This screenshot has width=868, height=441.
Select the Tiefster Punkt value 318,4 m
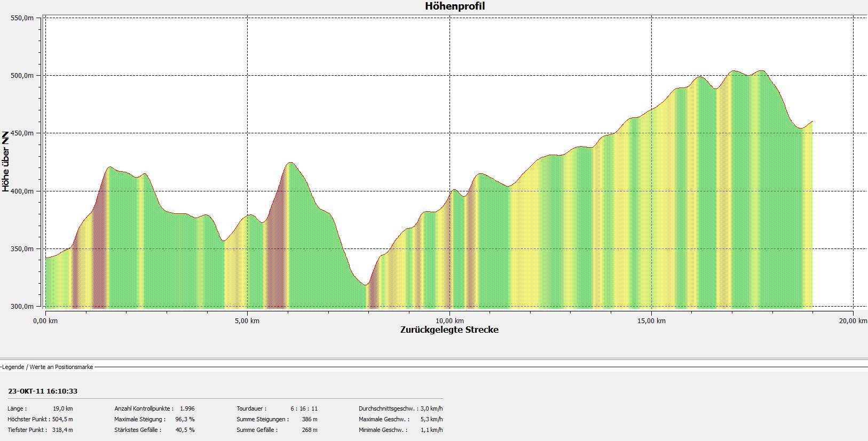coord(62,430)
